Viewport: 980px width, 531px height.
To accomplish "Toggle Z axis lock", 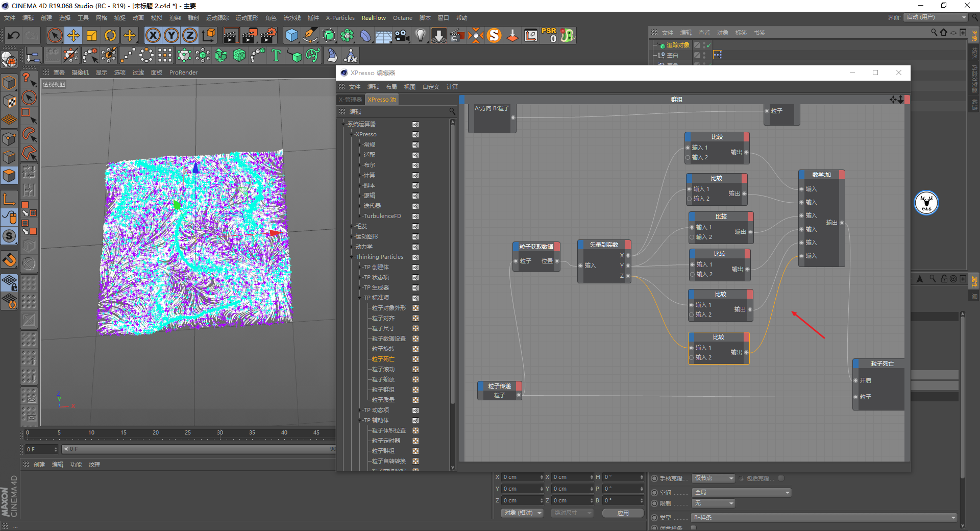I will (190, 35).
